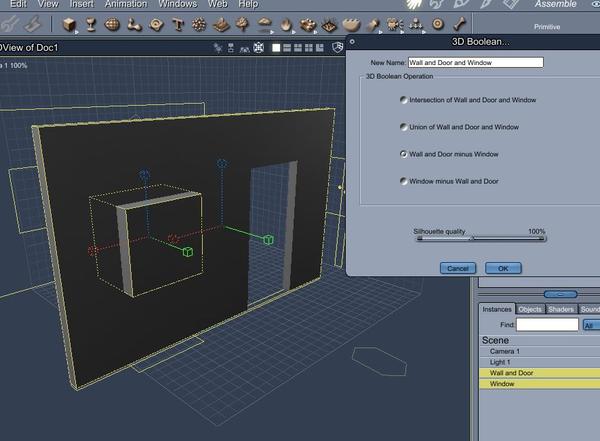600x441 pixels.
Task: Click the Silhouette quality slider right end
Action: 541,238
